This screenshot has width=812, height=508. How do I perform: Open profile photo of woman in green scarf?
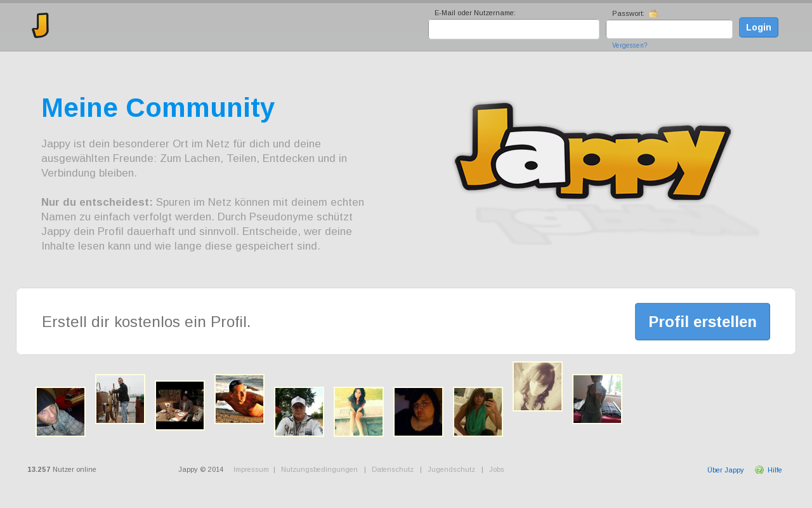(478, 411)
